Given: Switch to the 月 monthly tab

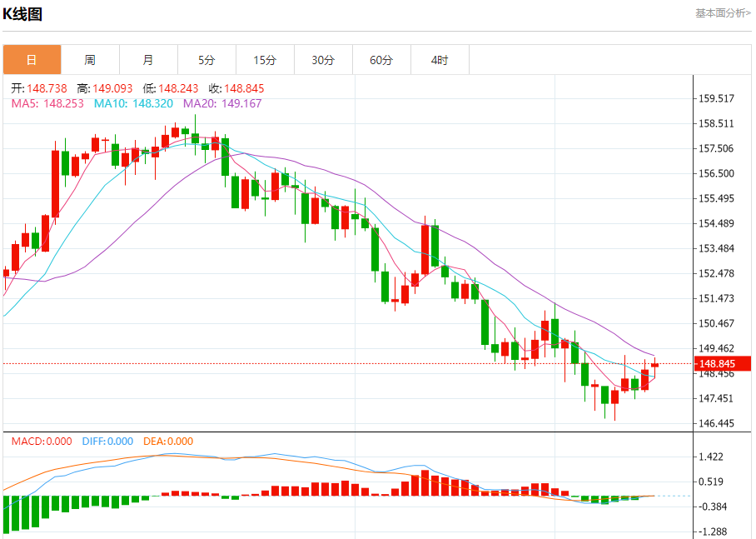Looking at the screenshot, I should point(148,60).
